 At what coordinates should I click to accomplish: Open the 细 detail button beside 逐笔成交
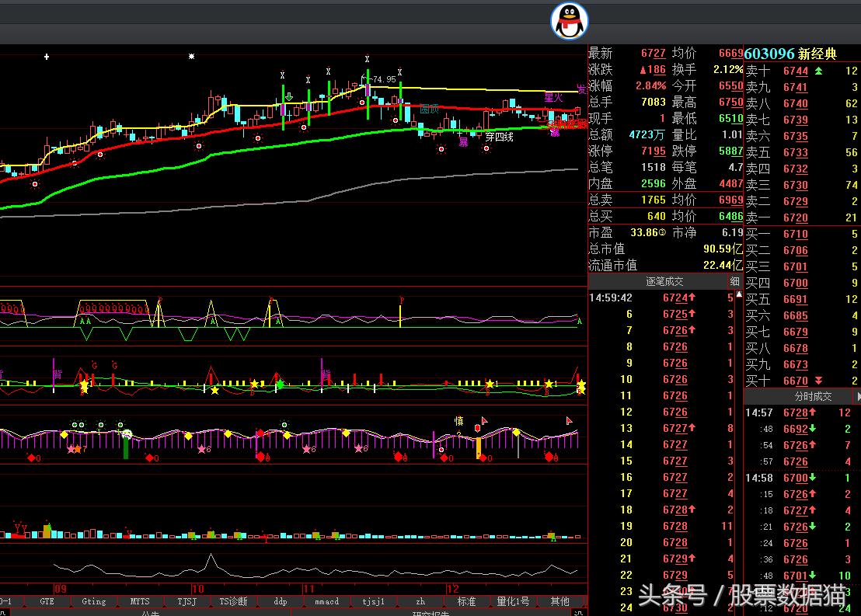tap(734, 282)
